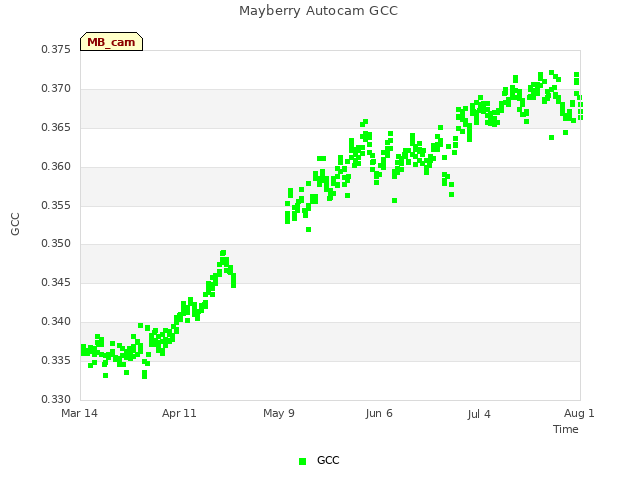
Task: Click the 0.345 y-axis value
Action: 56,282
